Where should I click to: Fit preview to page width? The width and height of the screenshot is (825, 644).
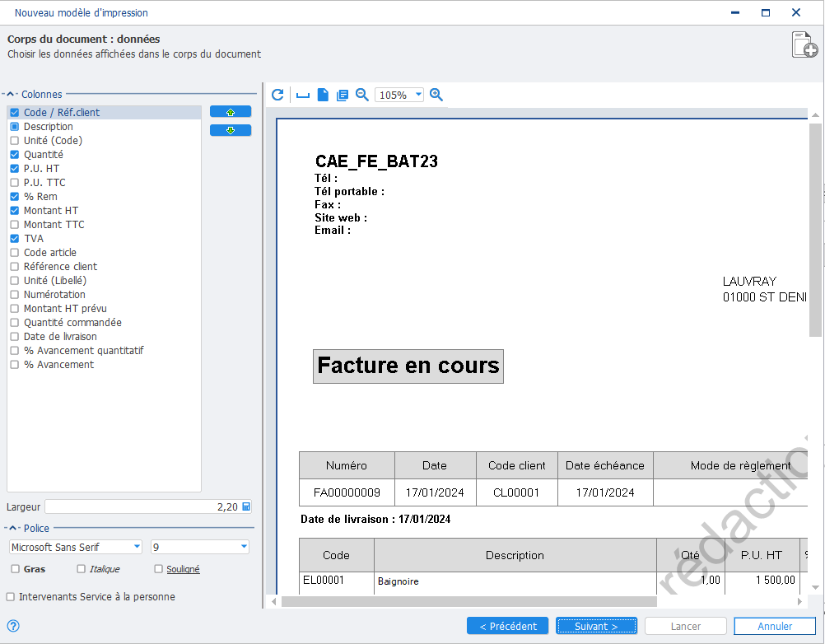click(302, 96)
